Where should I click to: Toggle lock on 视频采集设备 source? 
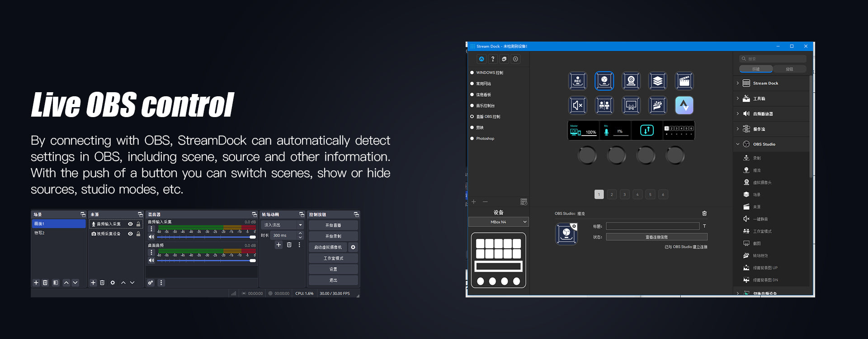(x=138, y=234)
